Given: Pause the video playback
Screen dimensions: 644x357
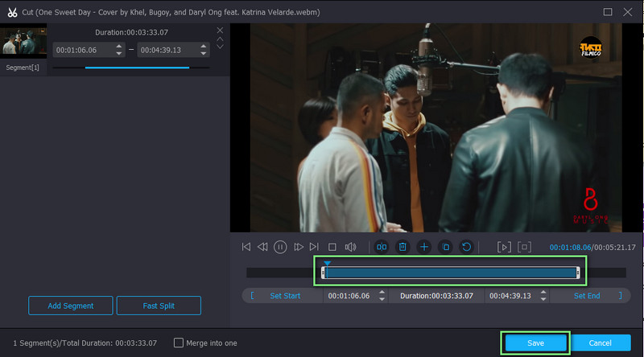Looking at the screenshot, I should (x=280, y=247).
